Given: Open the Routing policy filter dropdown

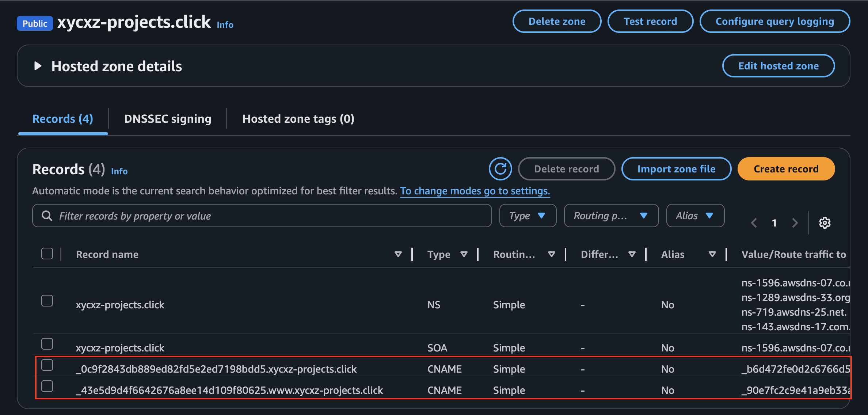Looking at the screenshot, I should (x=611, y=216).
